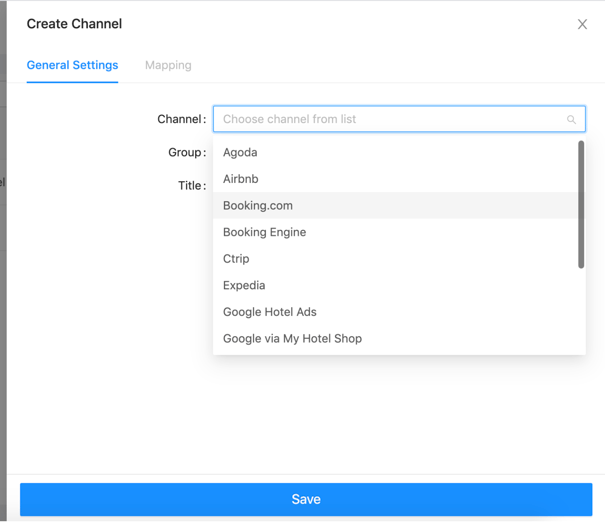605x522 pixels.
Task: Pick Booking.com from the channel options
Action: pos(395,206)
